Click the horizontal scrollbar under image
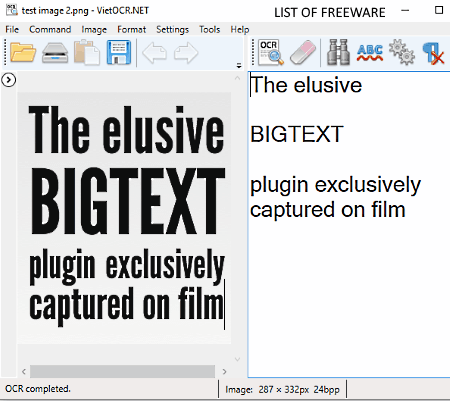This screenshot has height=401, width=450. pyautogui.click(x=122, y=371)
